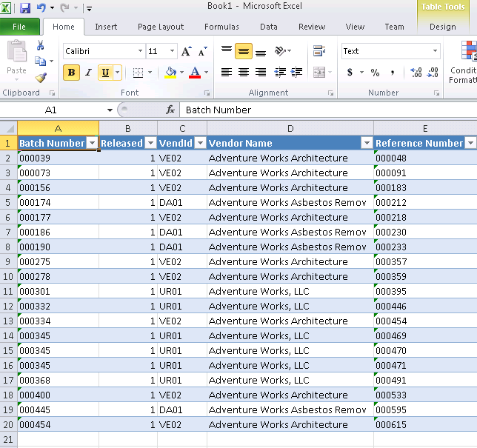Open the Vendor Name filter dropdown
477x448 pixels.
coord(367,143)
